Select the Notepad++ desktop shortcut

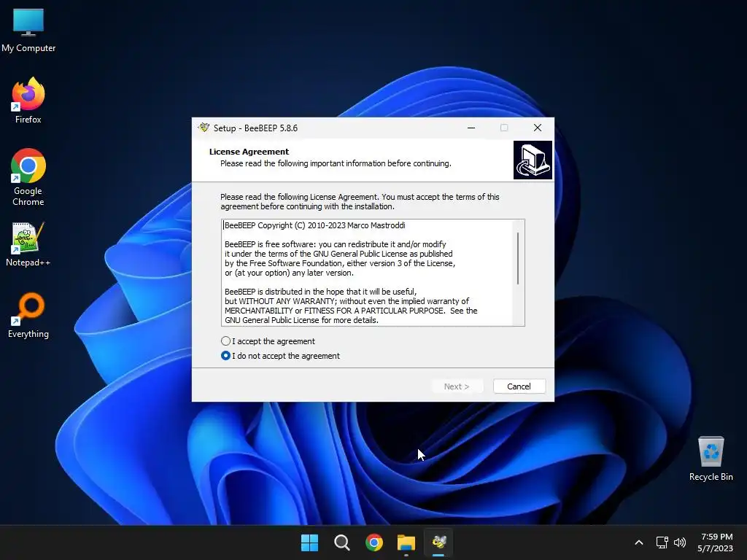[28, 244]
